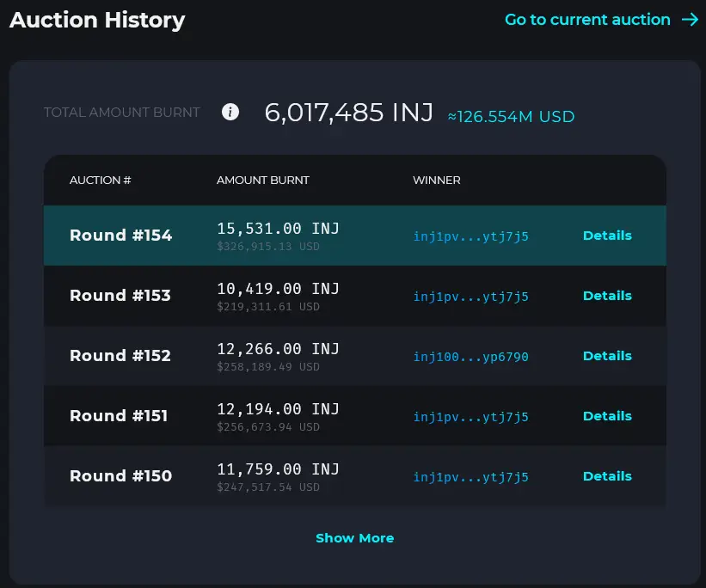View Details of Round #151
Screen dimensions: 706x588
pyautogui.click(x=607, y=416)
